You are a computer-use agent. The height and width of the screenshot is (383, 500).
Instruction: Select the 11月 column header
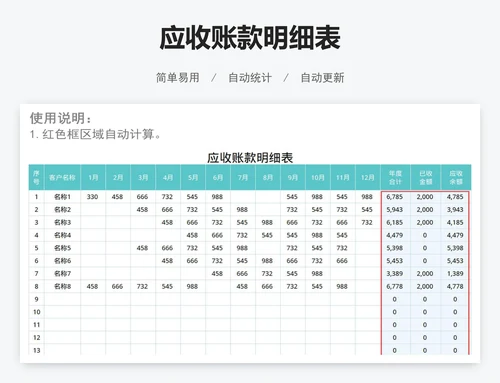[343, 177]
